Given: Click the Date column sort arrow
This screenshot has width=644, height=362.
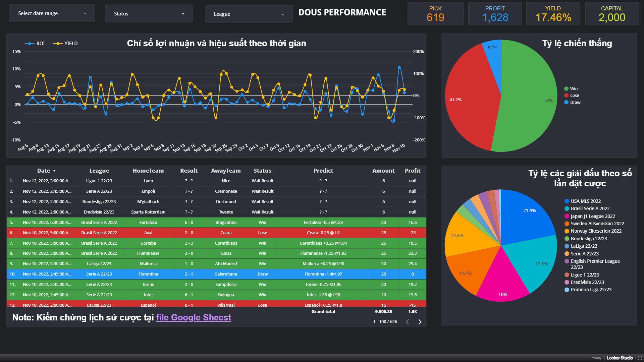Looking at the screenshot, I should pos(54,171).
